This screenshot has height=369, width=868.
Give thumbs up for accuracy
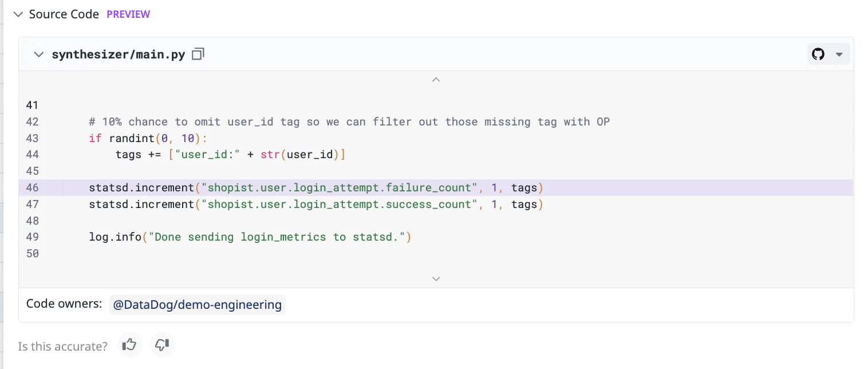coord(129,345)
